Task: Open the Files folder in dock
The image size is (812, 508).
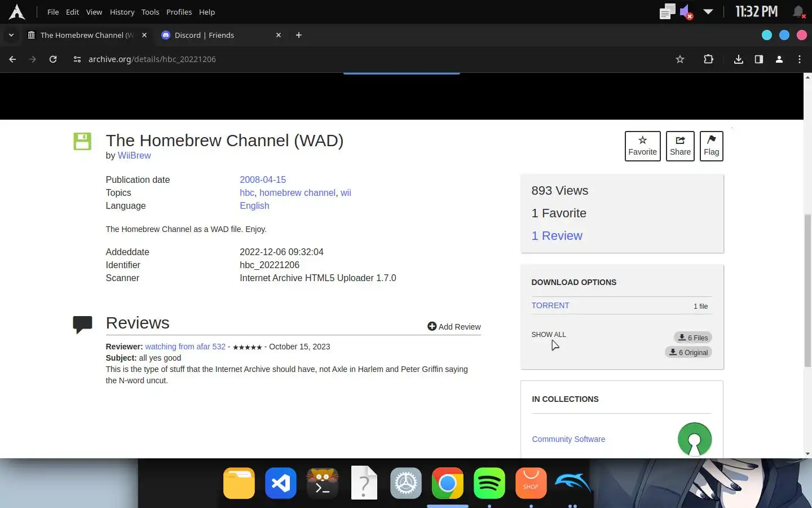Action: coord(239,483)
